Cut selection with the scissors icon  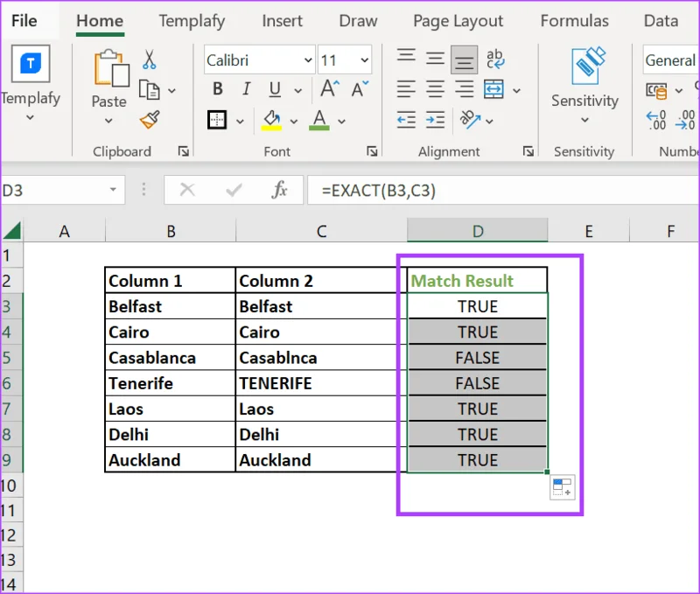(x=149, y=59)
